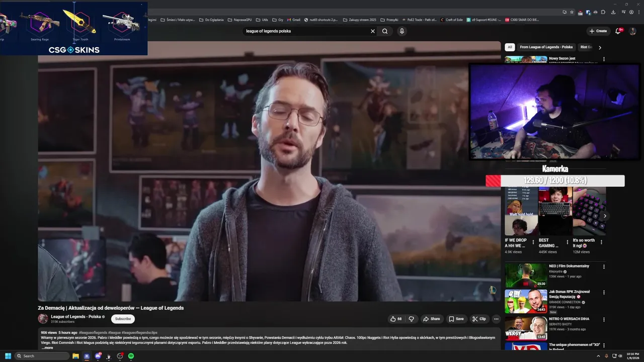Open options for BEST GAMING short
This screenshot has height=362, width=644.
(568, 242)
